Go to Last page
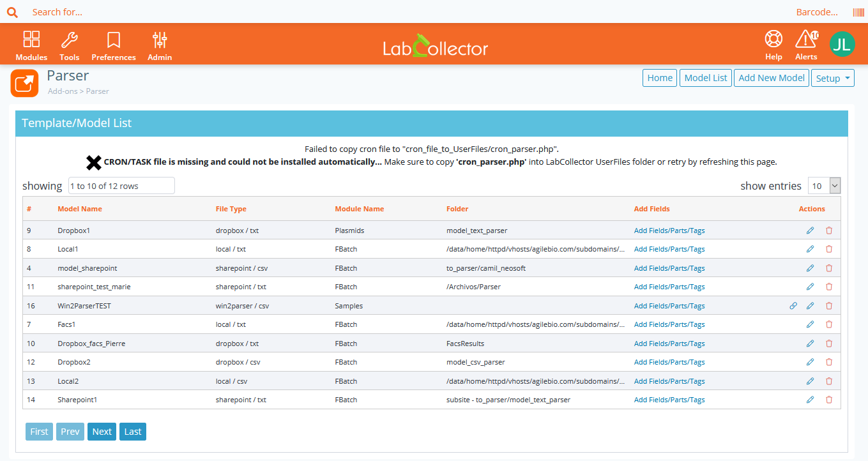868x461 pixels. [x=133, y=432]
